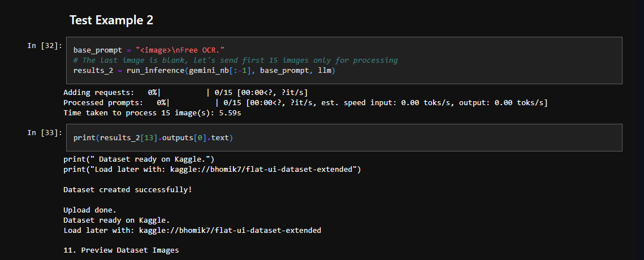Click the print("Load later with...") output line
Viewport: 644px width, 260px height.
[x=212, y=169]
